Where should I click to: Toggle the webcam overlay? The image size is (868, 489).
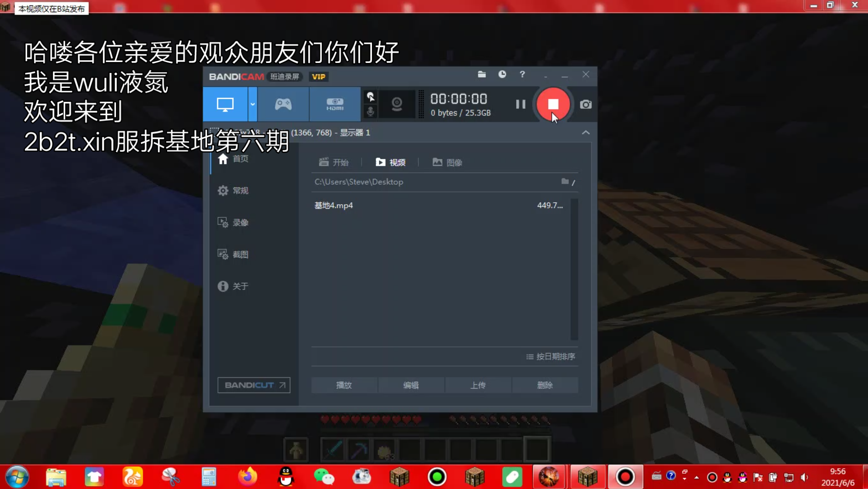point(397,104)
